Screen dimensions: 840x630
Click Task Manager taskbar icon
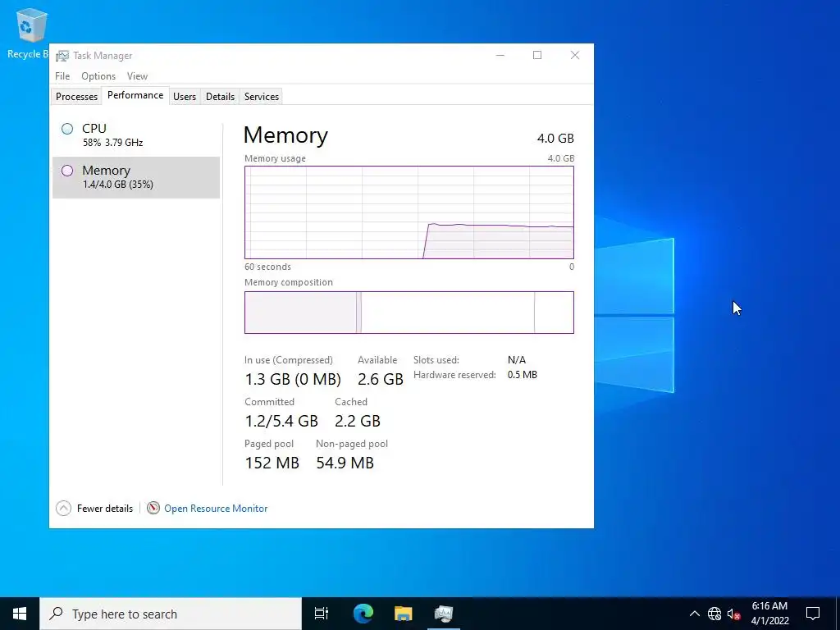[x=444, y=614]
